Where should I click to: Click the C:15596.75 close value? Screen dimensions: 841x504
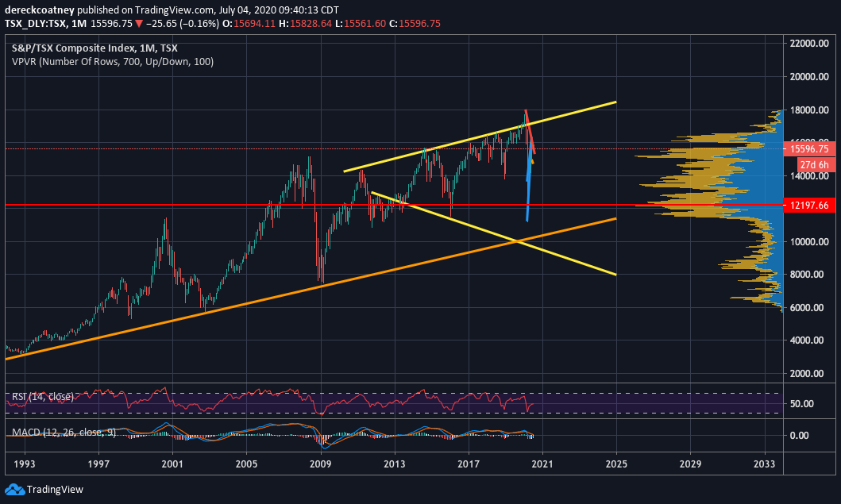[x=415, y=24]
